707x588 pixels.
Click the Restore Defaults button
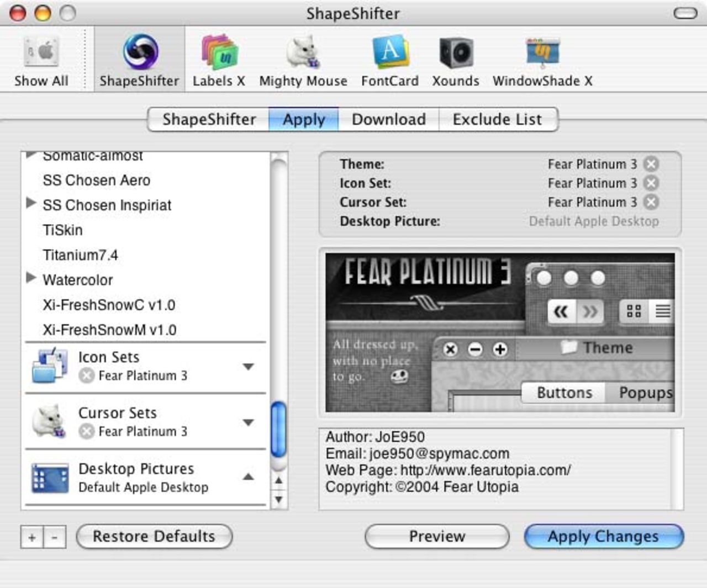coord(154,536)
